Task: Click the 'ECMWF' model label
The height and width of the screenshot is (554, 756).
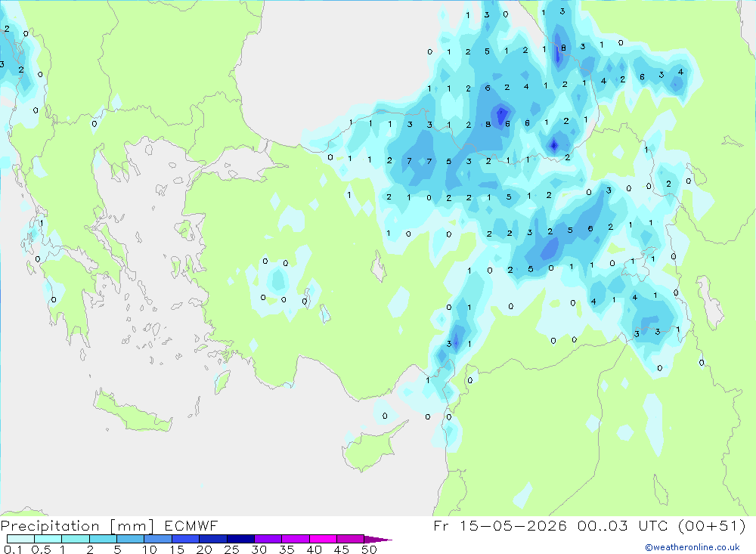Action: pyautogui.click(x=191, y=526)
